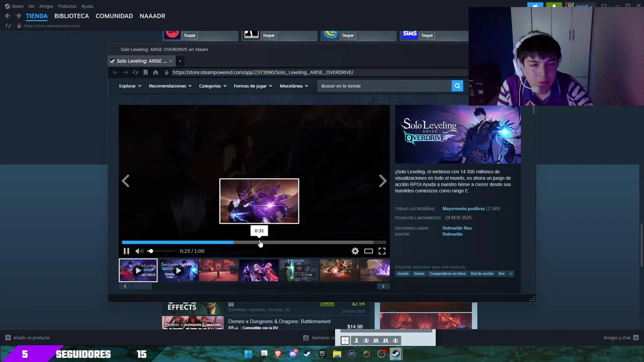Open the Amigos menu

click(x=46, y=6)
